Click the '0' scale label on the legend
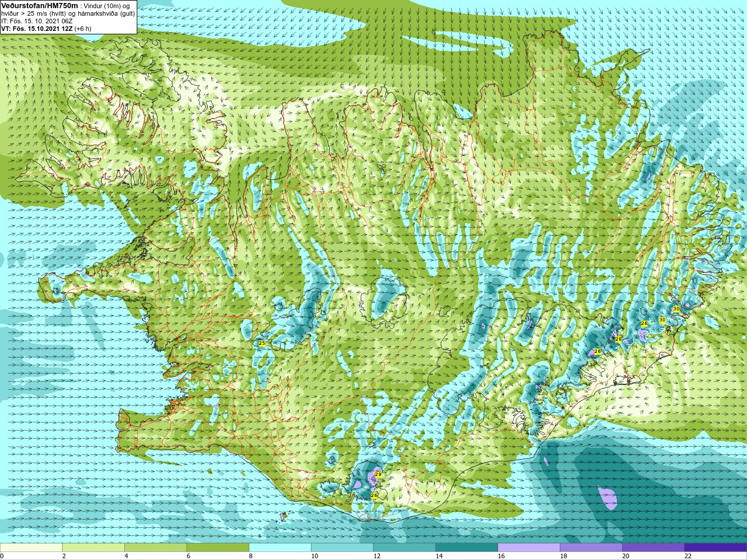747x560 pixels. (x=2, y=556)
